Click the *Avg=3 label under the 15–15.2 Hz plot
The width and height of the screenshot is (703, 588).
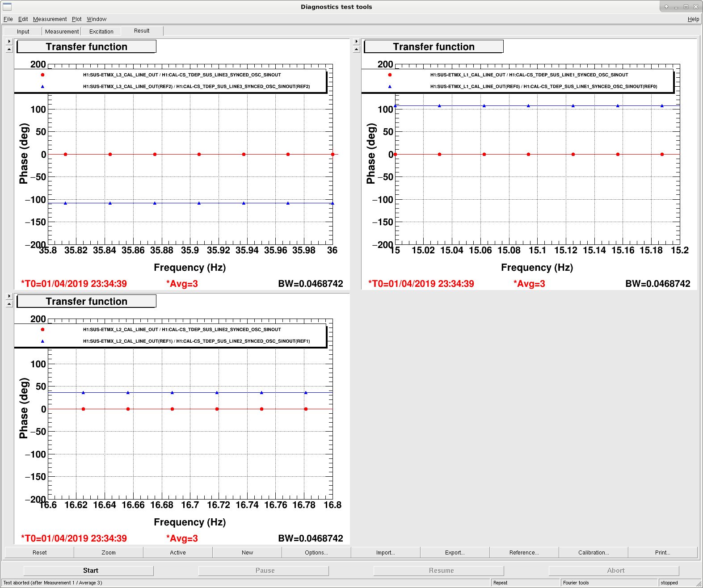[x=529, y=284]
